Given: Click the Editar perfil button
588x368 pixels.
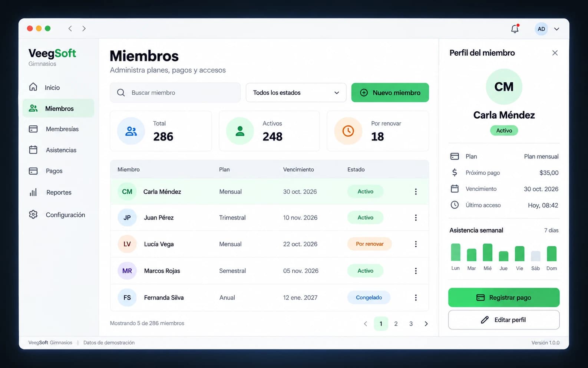Looking at the screenshot, I should (x=504, y=320).
